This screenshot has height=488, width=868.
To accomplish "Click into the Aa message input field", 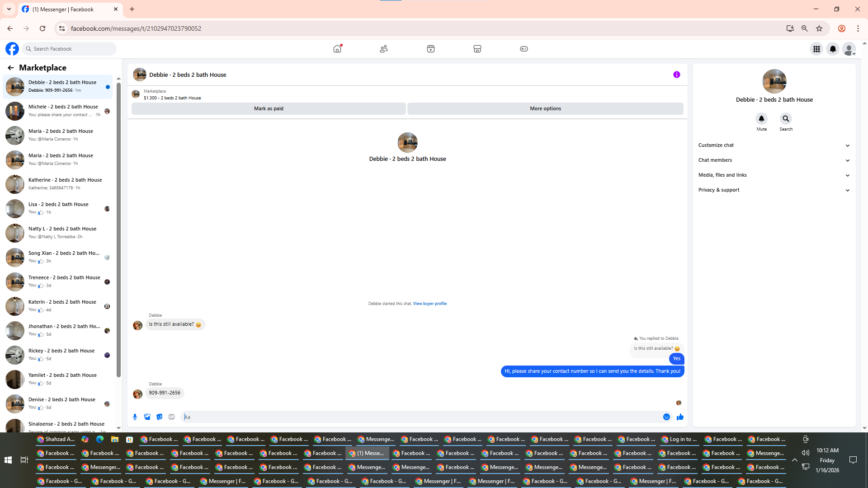I will (420, 417).
